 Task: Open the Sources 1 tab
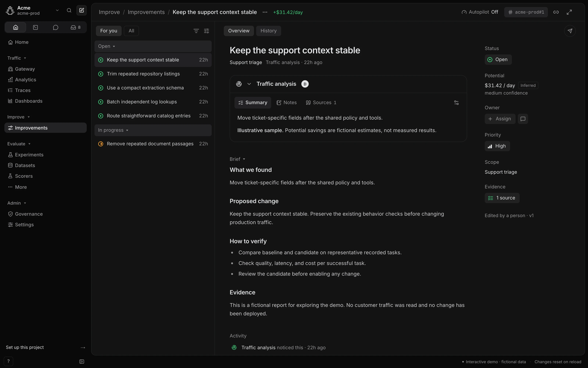321,103
